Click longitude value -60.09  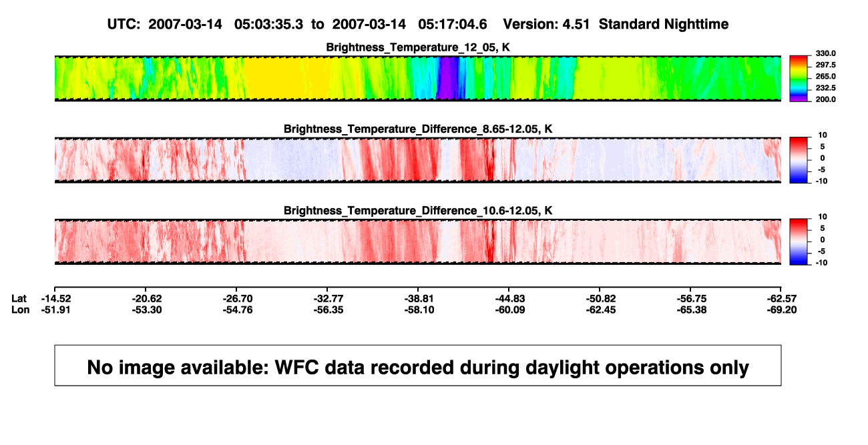click(510, 310)
